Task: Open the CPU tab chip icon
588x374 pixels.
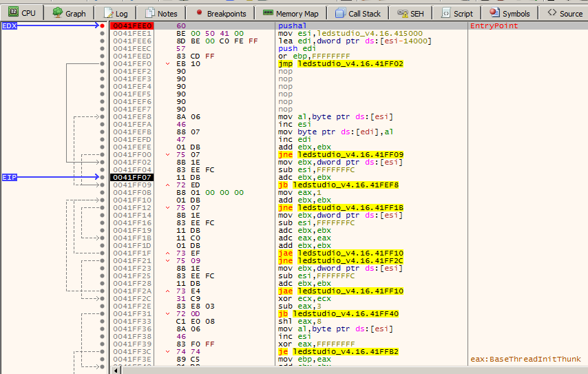Action: click(12, 13)
